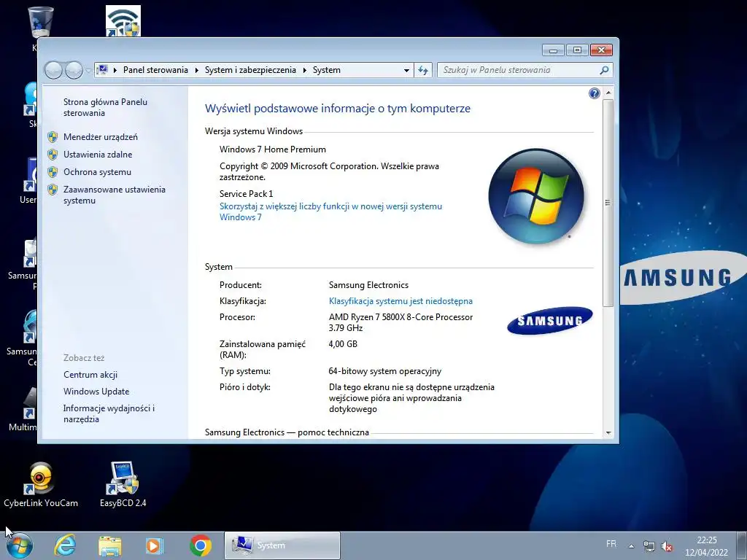
Task: Open the blue Help question mark
Action: (594, 93)
